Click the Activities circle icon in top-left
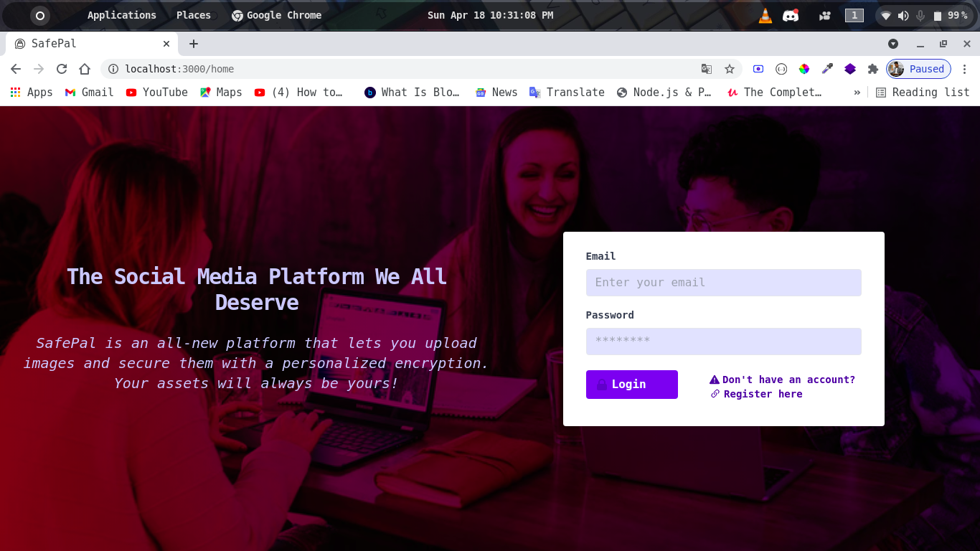 (x=40, y=15)
